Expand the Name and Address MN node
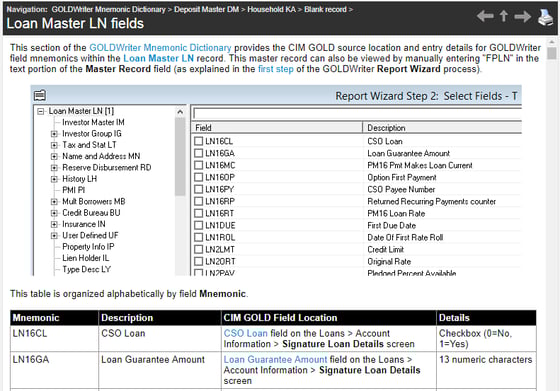Screen dimensions: 560x391 pyautogui.click(x=54, y=156)
